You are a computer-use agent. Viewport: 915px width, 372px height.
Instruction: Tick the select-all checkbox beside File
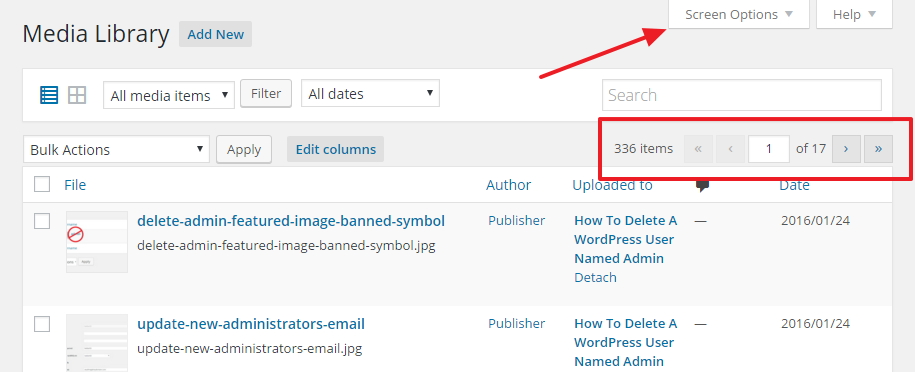tap(42, 185)
